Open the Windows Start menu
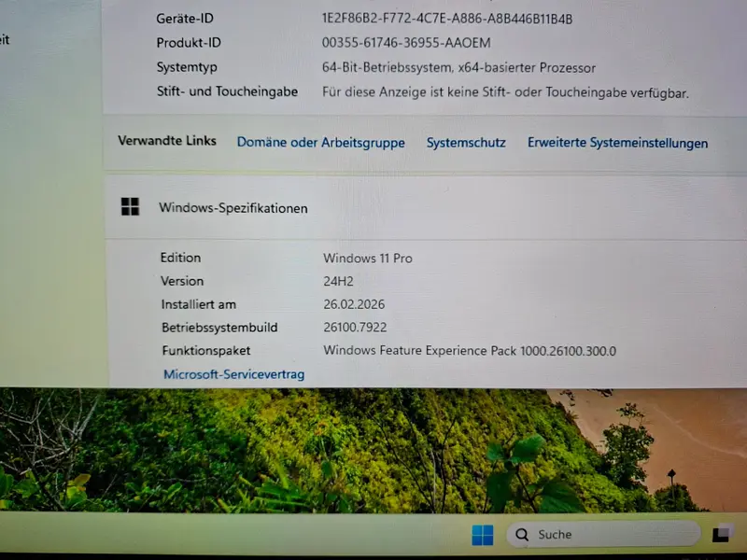 482,535
